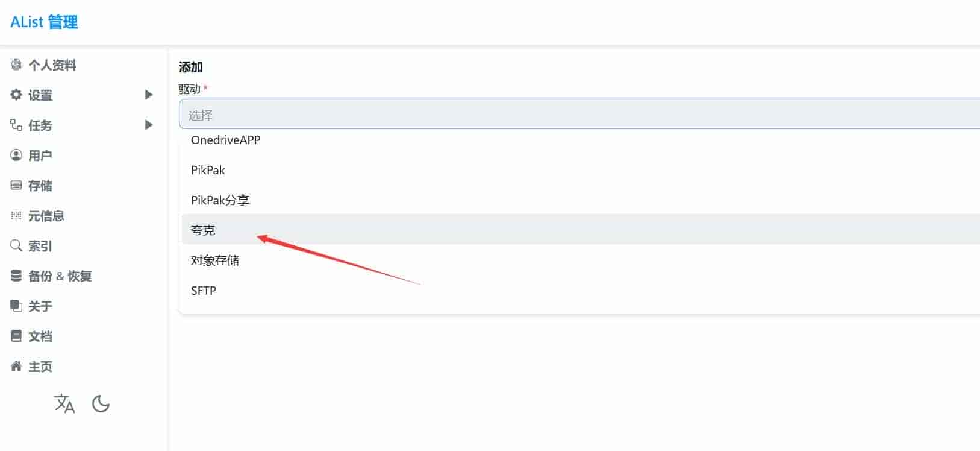The image size is (980, 451).
Task: Expand the 任务 submenu arrow
Action: click(x=149, y=125)
